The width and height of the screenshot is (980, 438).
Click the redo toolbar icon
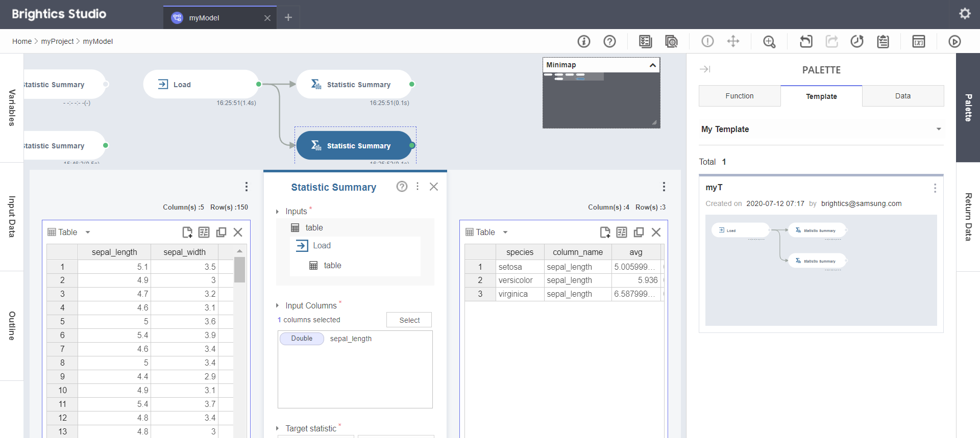coord(832,41)
